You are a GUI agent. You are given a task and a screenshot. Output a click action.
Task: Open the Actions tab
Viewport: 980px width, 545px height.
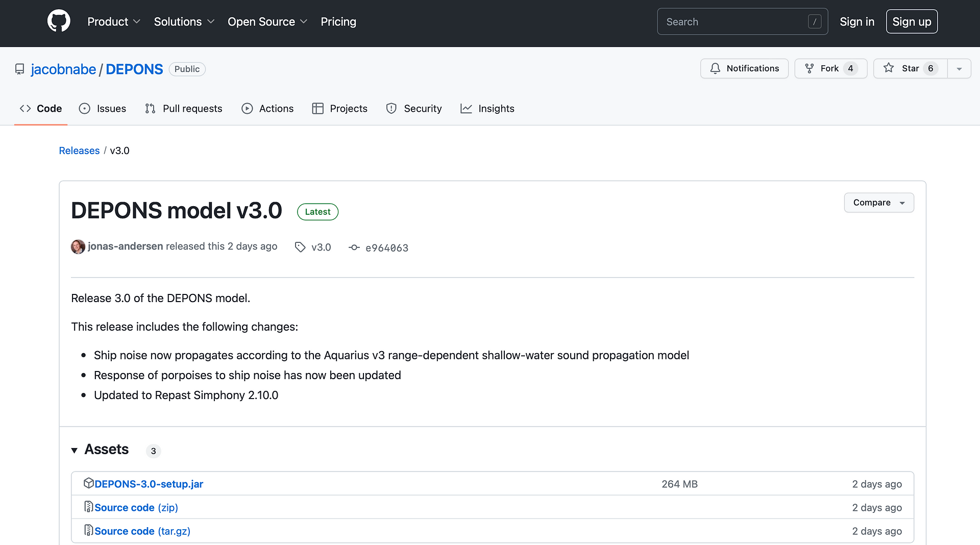pos(267,108)
